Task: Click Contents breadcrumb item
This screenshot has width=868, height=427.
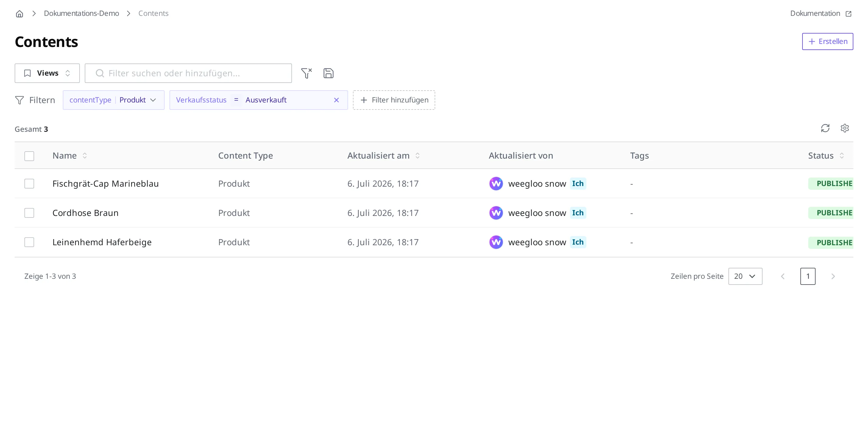Action: [x=153, y=13]
